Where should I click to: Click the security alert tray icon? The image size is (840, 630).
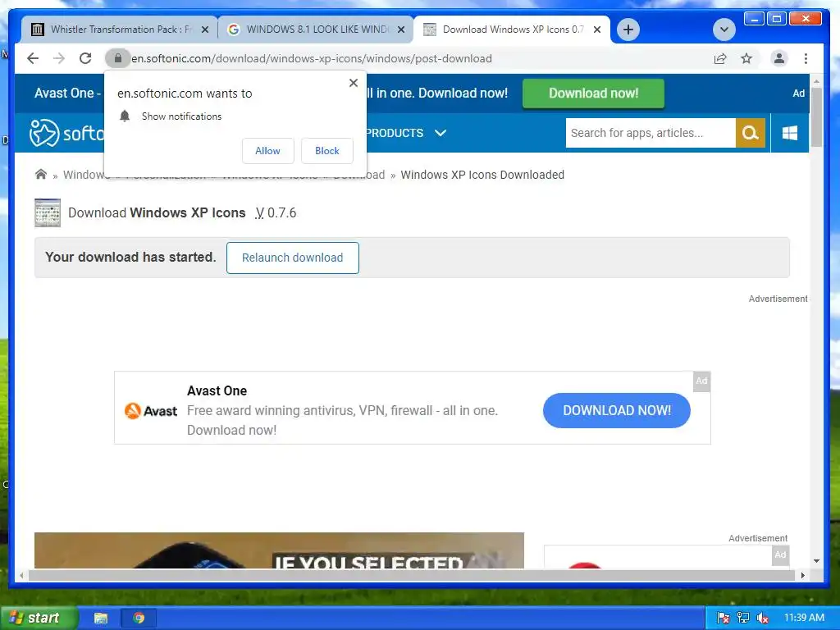(724, 619)
